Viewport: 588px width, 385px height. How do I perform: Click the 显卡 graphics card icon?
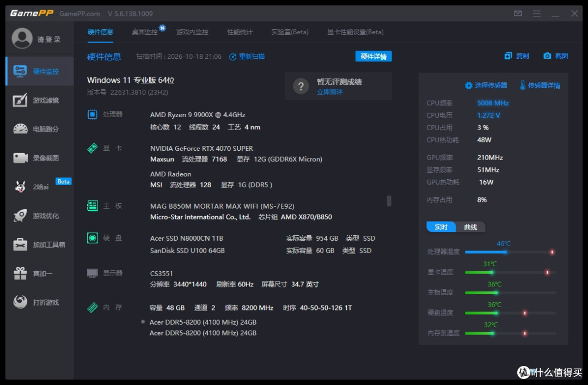pos(92,148)
